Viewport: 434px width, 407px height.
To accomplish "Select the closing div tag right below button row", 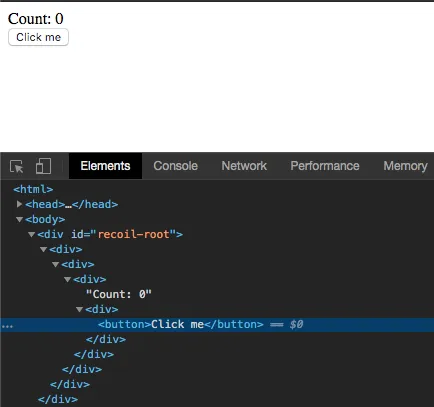I will pos(106,339).
